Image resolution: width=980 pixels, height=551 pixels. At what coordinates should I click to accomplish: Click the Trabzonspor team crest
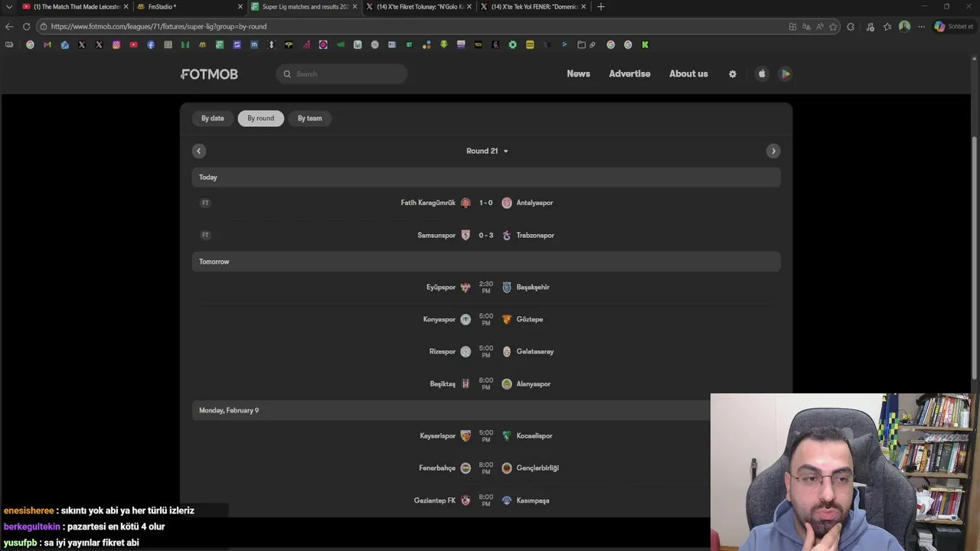point(506,235)
